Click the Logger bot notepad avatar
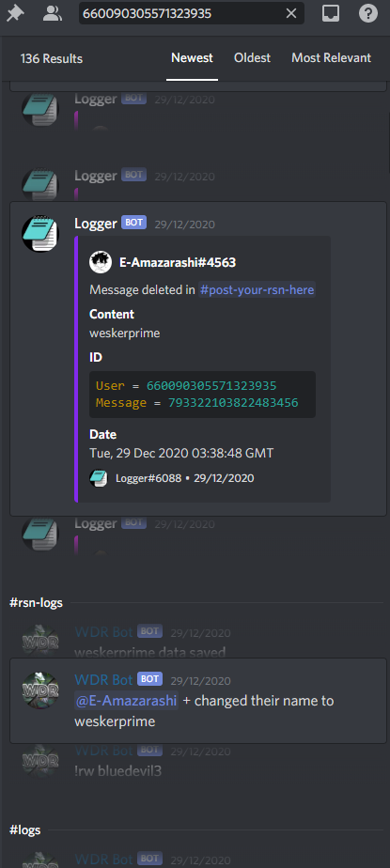This screenshot has width=390, height=868. coord(39,234)
